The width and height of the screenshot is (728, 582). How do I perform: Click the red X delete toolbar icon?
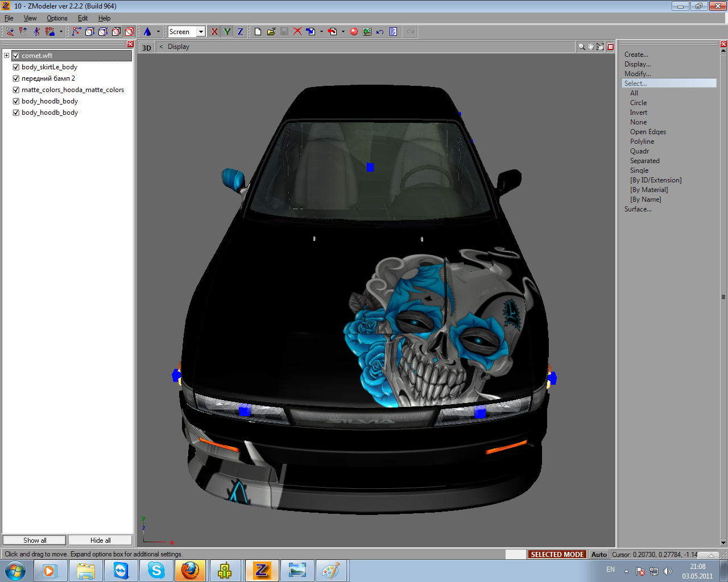tap(297, 32)
